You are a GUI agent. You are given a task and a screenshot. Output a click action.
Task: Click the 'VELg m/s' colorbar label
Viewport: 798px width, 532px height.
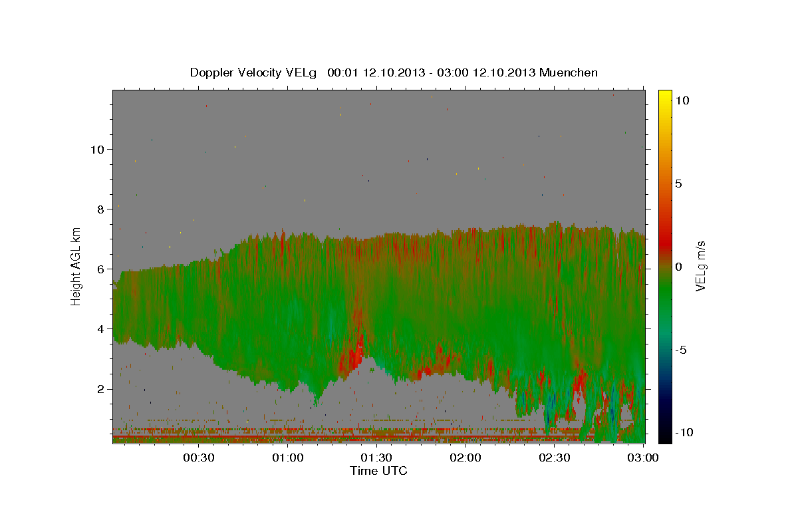(702, 266)
